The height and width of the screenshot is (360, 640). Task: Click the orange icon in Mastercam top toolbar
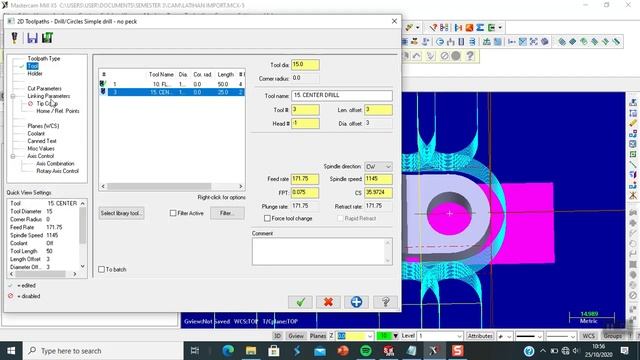click(469, 28)
